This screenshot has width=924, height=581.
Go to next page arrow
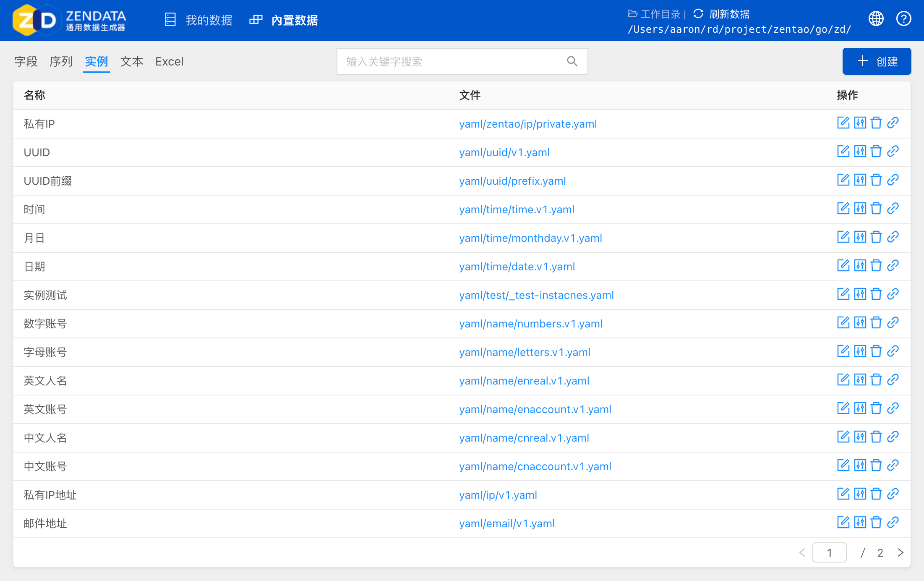click(901, 552)
